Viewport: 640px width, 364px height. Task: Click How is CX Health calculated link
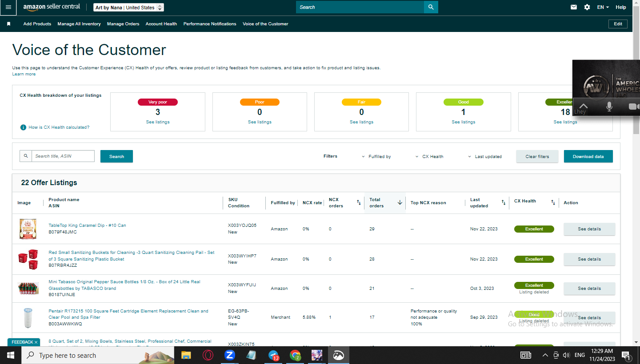pos(59,127)
